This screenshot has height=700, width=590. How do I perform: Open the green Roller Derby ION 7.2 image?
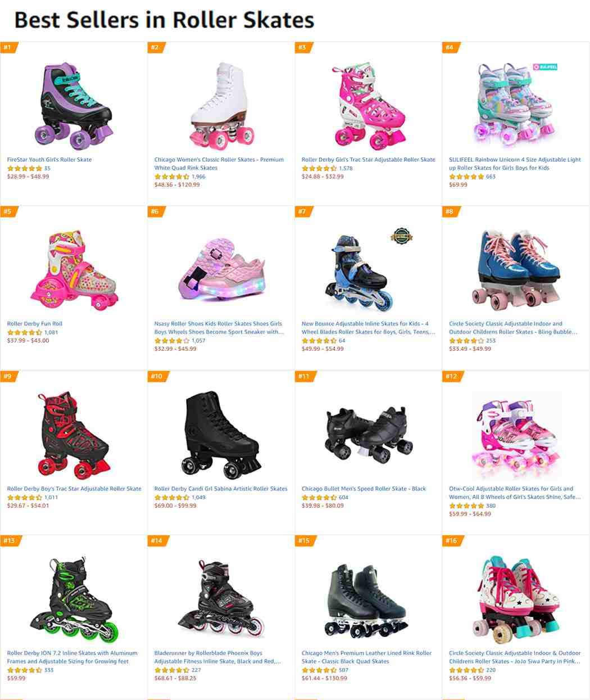click(x=74, y=600)
